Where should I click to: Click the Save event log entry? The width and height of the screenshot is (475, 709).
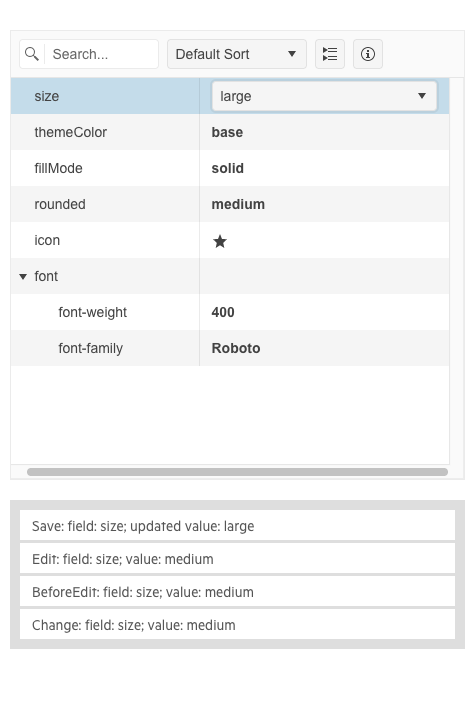click(x=237, y=526)
